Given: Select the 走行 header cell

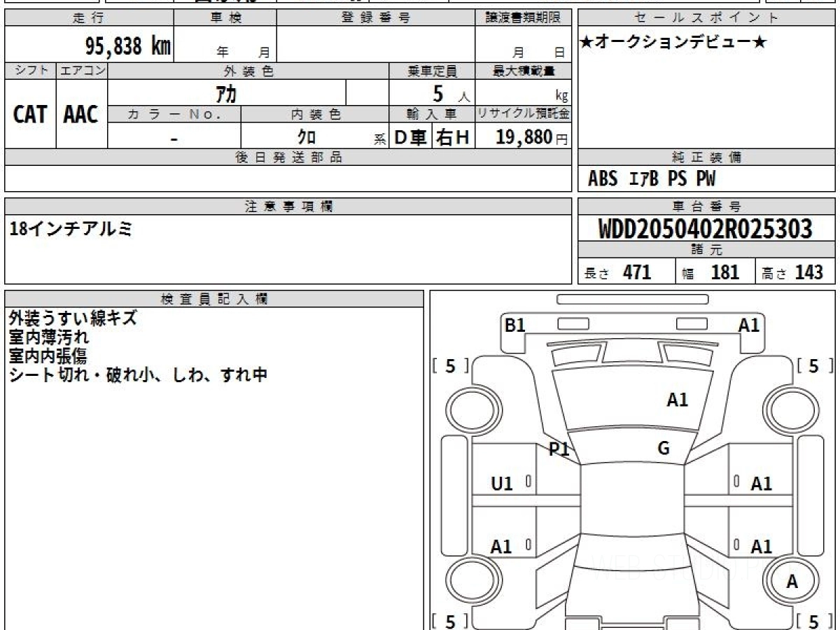Looking at the screenshot, I should [x=88, y=18].
